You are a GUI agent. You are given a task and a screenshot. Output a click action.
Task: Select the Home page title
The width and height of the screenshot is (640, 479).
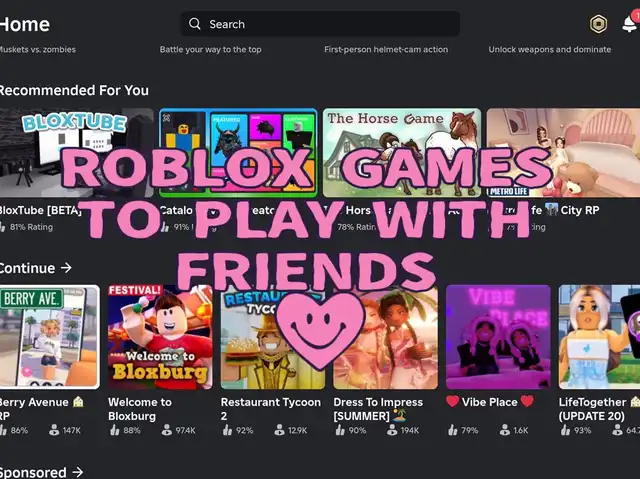(x=24, y=24)
